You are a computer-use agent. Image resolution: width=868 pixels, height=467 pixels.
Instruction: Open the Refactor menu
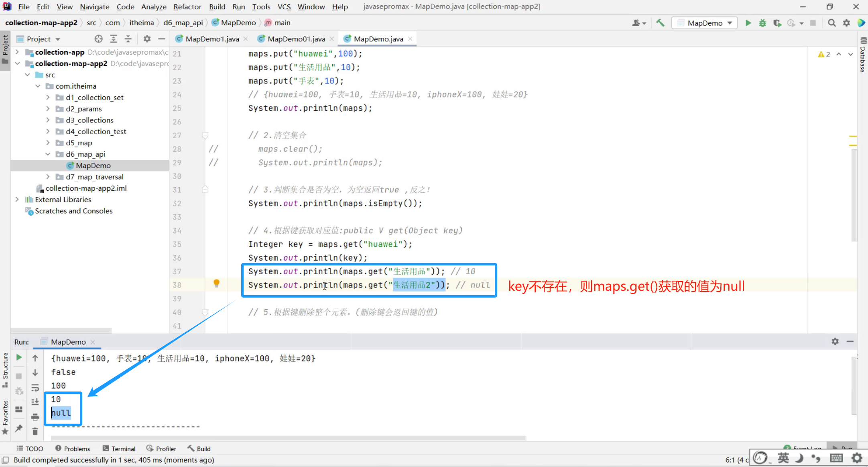click(x=187, y=7)
